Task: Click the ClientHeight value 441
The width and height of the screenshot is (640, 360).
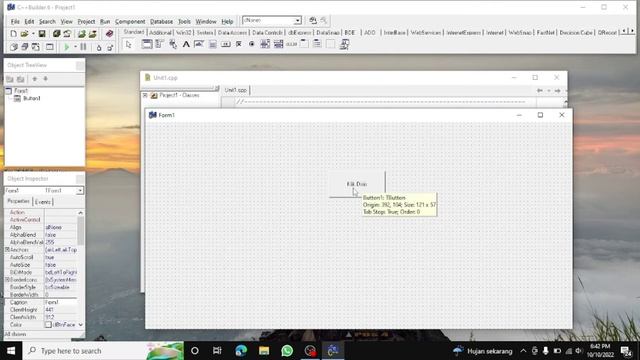Action: coord(60,310)
